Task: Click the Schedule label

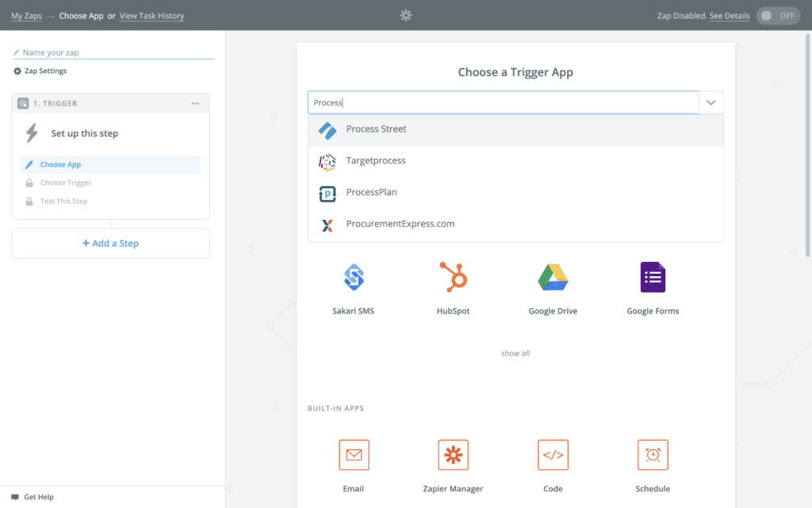Action: click(653, 489)
